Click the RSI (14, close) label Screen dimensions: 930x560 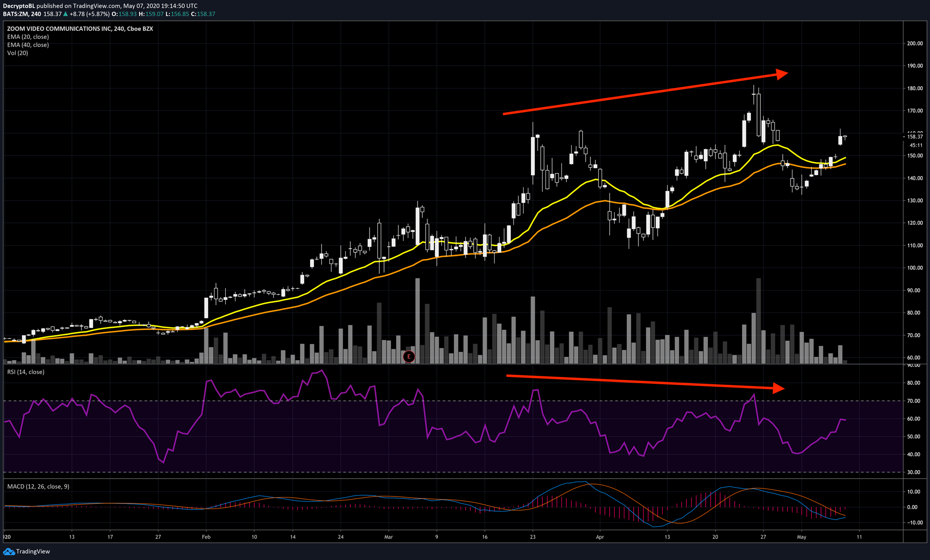tap(26, 372)
